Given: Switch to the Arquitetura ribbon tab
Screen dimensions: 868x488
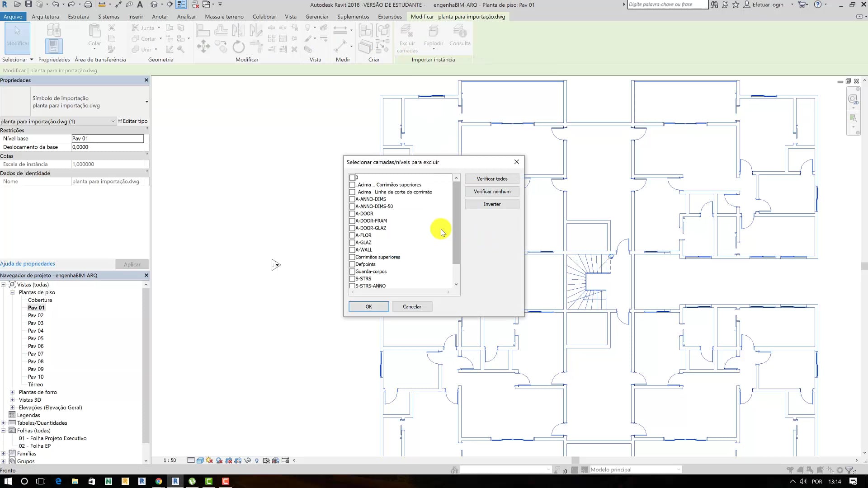Looking at the screenshot, I should click(45, 17).
